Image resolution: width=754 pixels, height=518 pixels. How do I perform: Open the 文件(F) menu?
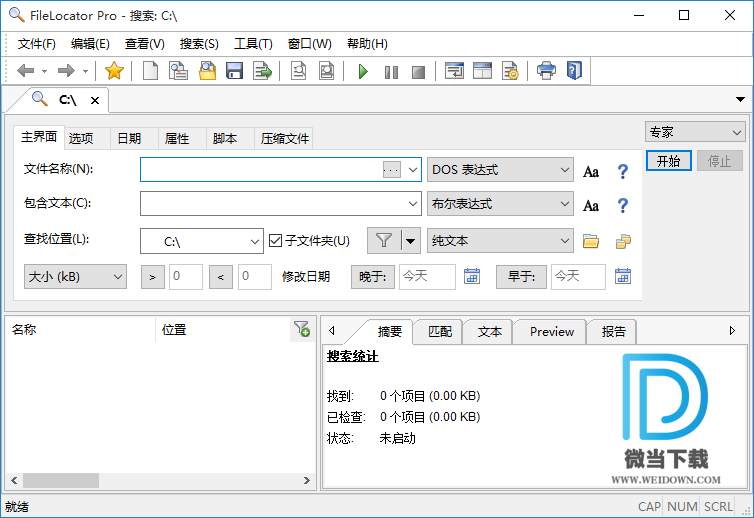point(37,44)
